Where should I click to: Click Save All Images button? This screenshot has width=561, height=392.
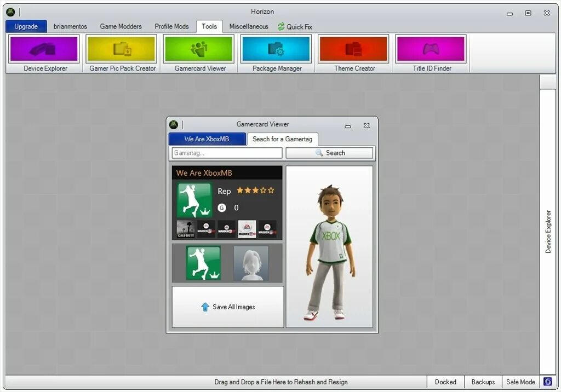(228, 307)
